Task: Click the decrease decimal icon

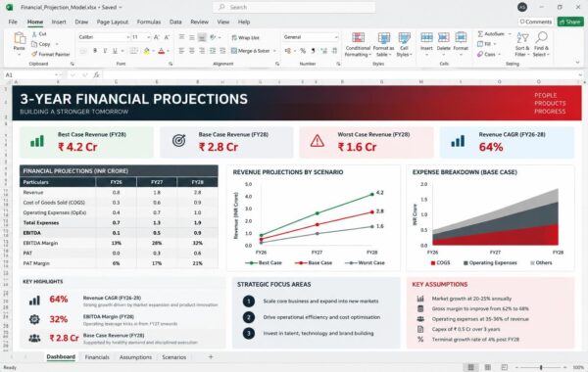Action: point(334,51)
